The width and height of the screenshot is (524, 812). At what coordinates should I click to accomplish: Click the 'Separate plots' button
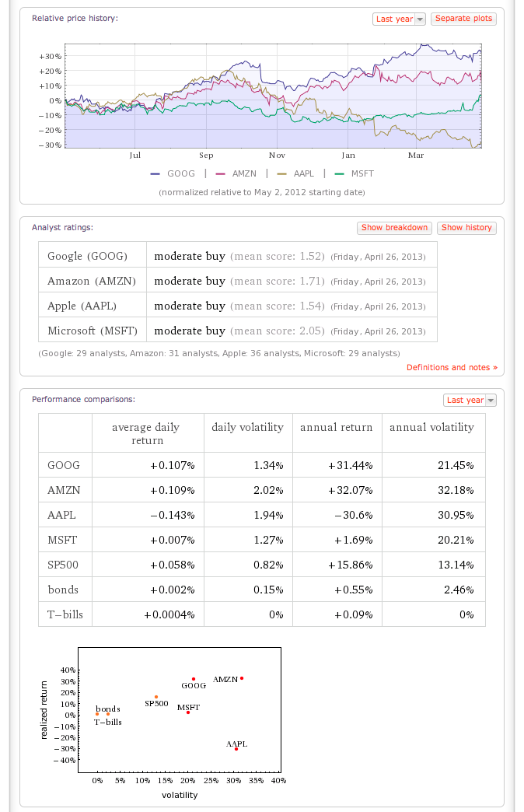click(x=463, y=19)
